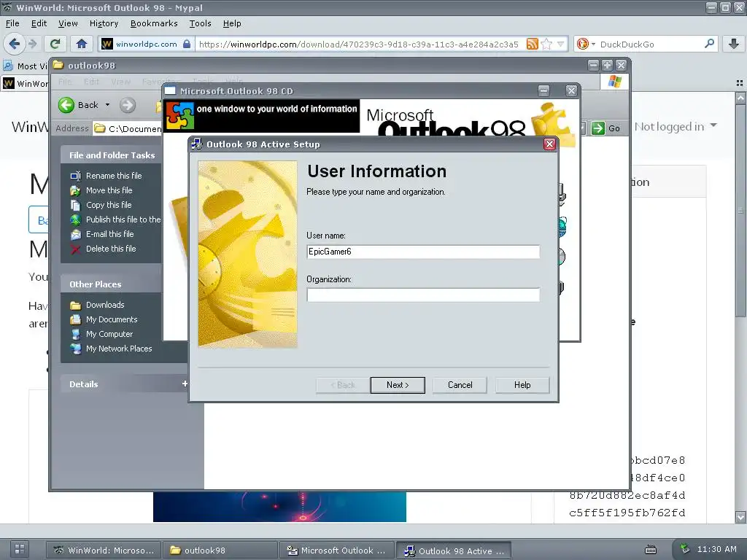Open browser Help menu
This screenshot has width=747, height=560.
[x=232, y=23]
